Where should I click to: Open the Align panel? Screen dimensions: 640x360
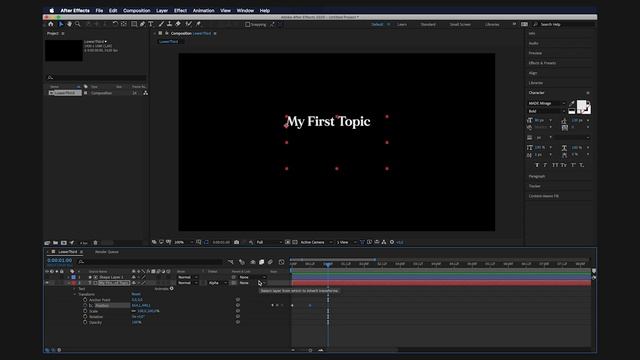(533, 73)
